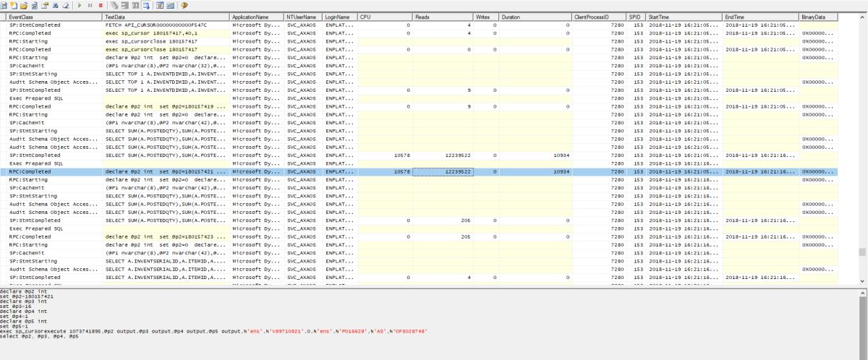Pause the selected trace
Screen dimensions: 868x360
coord(90,5)
